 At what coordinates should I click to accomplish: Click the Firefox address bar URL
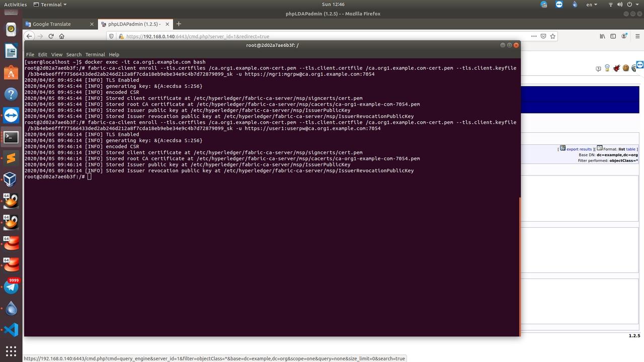[198, 36]
